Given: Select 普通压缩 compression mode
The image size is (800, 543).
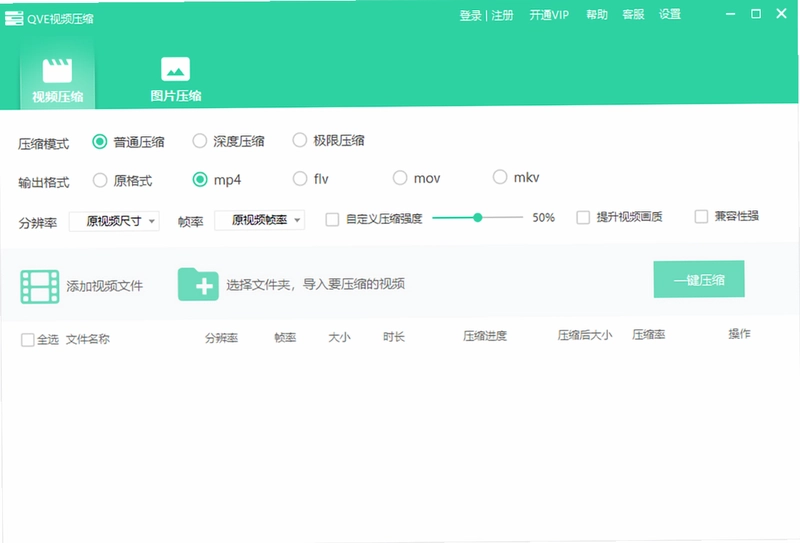Looking at the screenshot, I should (x=99, y=141).
